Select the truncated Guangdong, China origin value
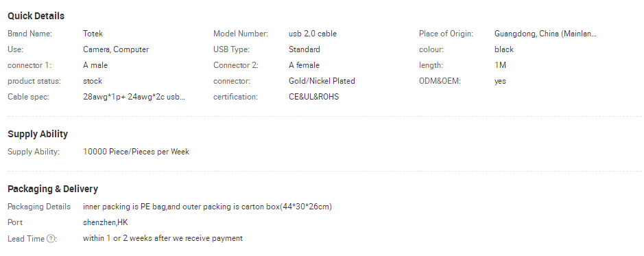644x256 pixels. click(545, 34)
